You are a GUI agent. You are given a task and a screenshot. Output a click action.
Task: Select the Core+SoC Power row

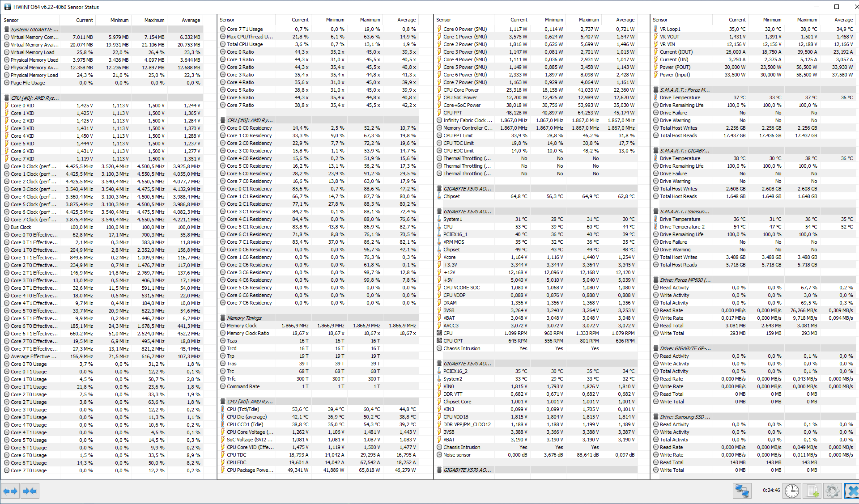536,105
